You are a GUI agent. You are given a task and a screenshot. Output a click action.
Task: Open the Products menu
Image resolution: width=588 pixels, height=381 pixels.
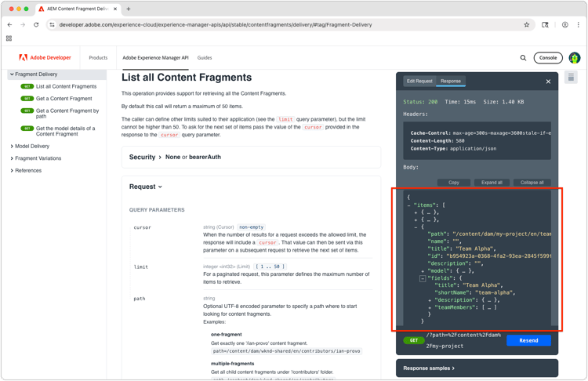click(x=98, y=58)
